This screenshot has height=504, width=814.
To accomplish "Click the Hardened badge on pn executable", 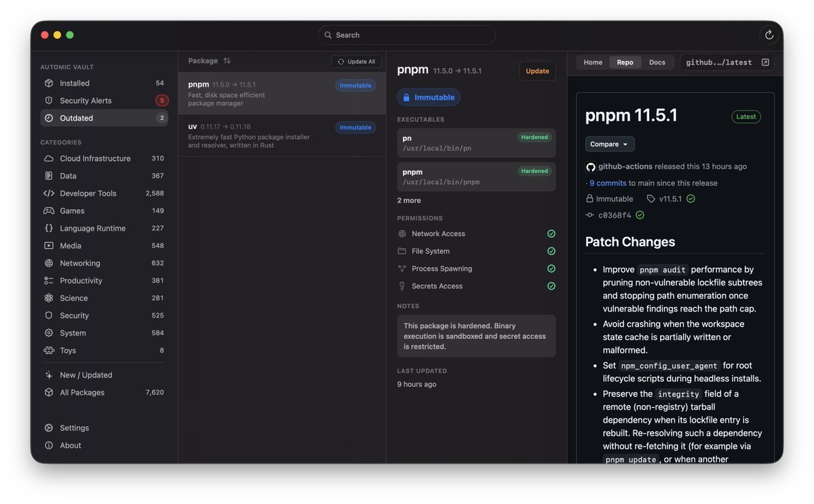I will coord(535,137).
